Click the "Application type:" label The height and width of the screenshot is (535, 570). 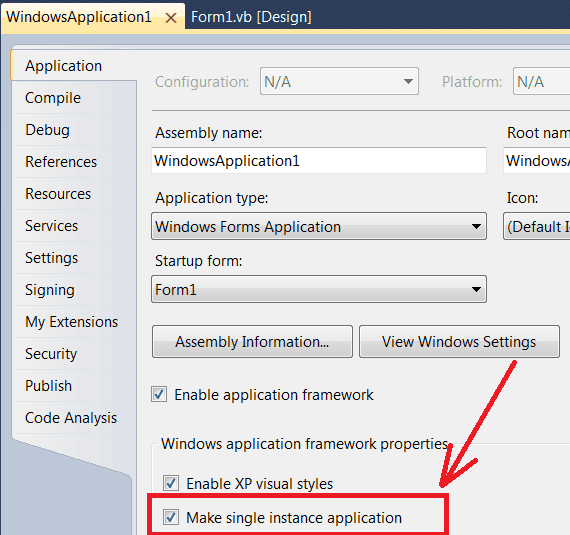coord(212,198)
